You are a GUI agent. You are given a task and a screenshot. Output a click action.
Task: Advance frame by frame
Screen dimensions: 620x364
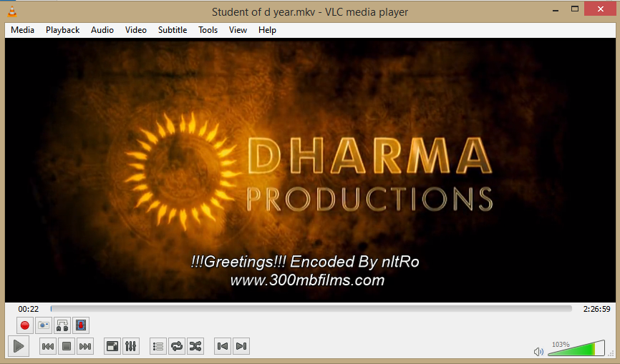81,325
